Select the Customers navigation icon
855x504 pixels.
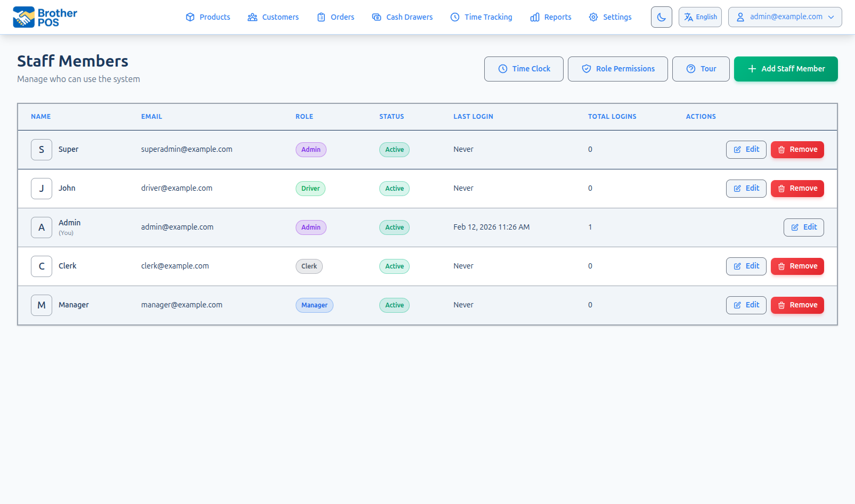(251, 17)
